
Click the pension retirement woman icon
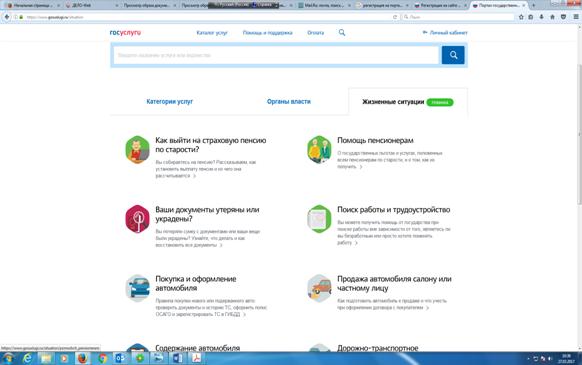pyautogui.click(x=137, y=150)
